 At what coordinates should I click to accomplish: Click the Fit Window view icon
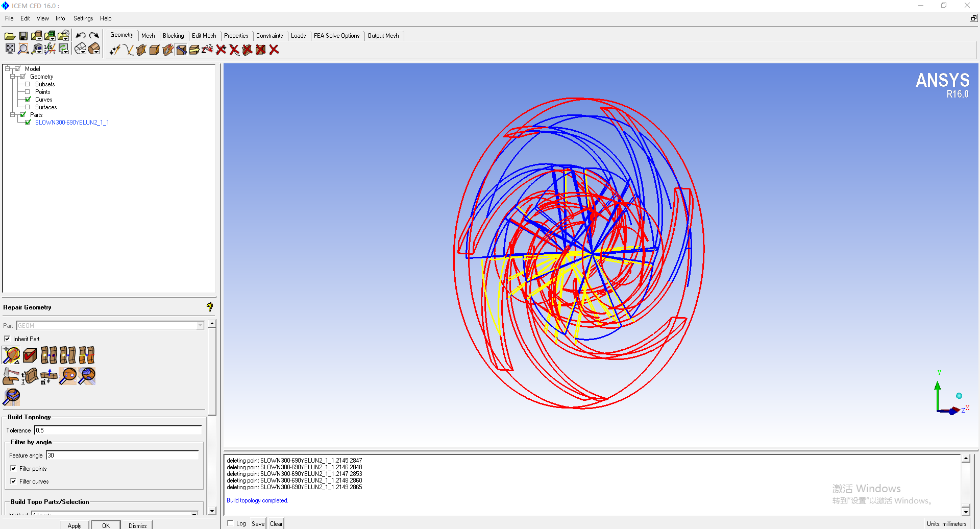click(x=10, y=49)
